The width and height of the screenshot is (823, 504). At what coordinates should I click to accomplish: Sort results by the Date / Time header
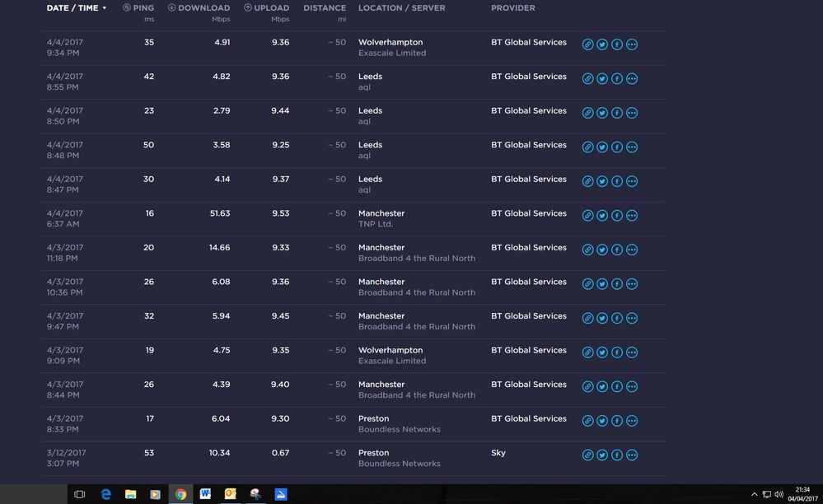[x=77, y=8]
